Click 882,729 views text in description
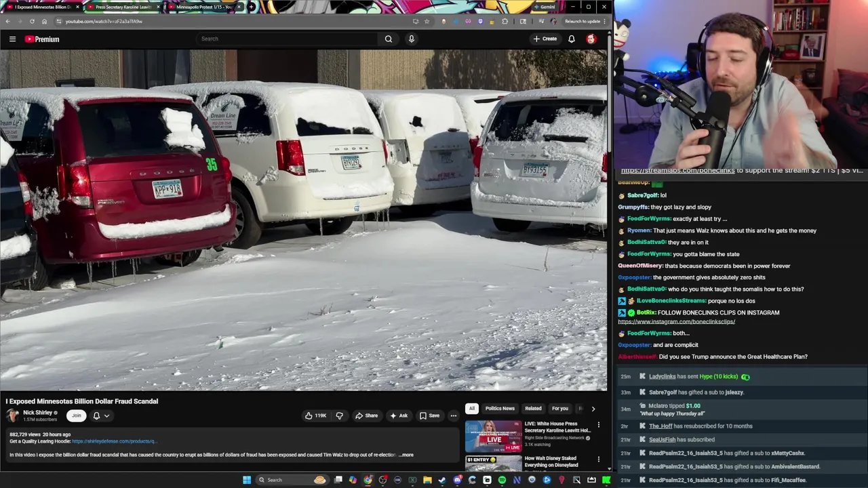868x488 pixels. pos(24,434)
